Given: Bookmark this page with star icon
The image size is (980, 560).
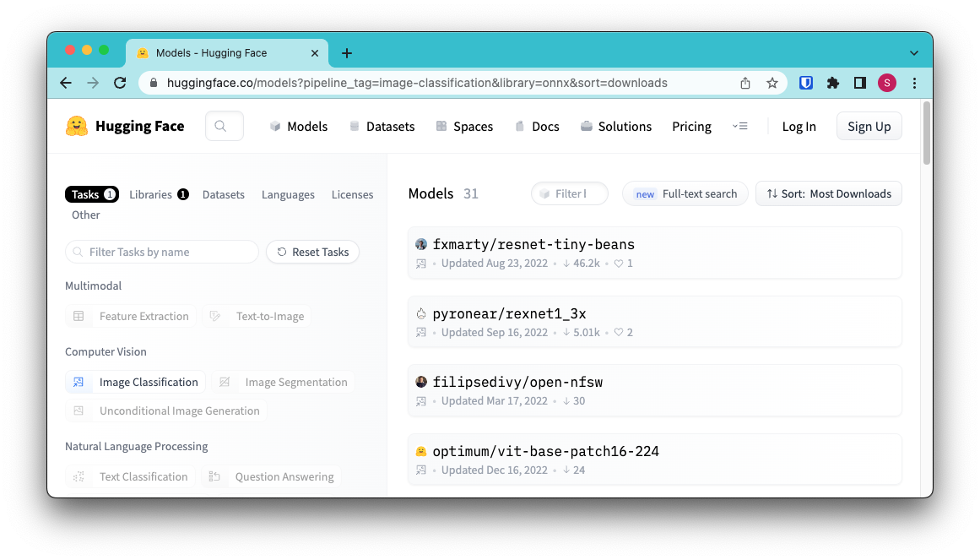Looking at the screenshot, I should (772, 84).
